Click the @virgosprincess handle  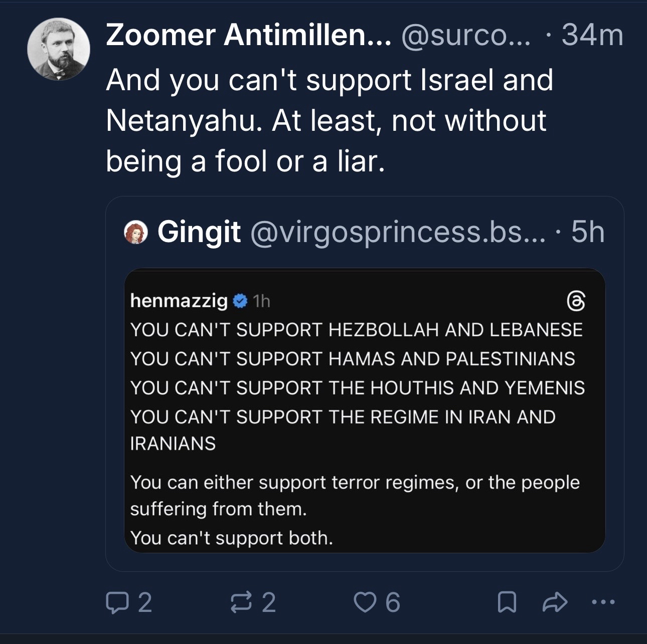pyautogui.click(x=396, y=232)
